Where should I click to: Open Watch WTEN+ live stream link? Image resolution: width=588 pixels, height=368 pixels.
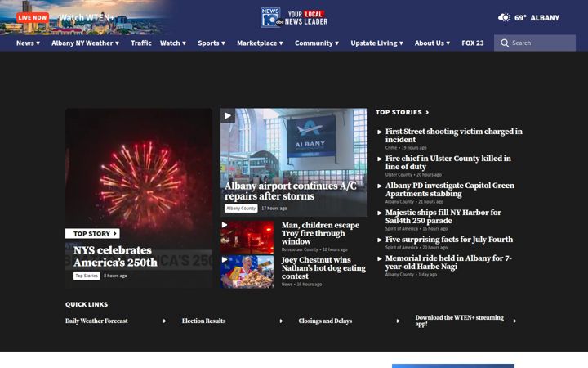click(x=87, y=18)
